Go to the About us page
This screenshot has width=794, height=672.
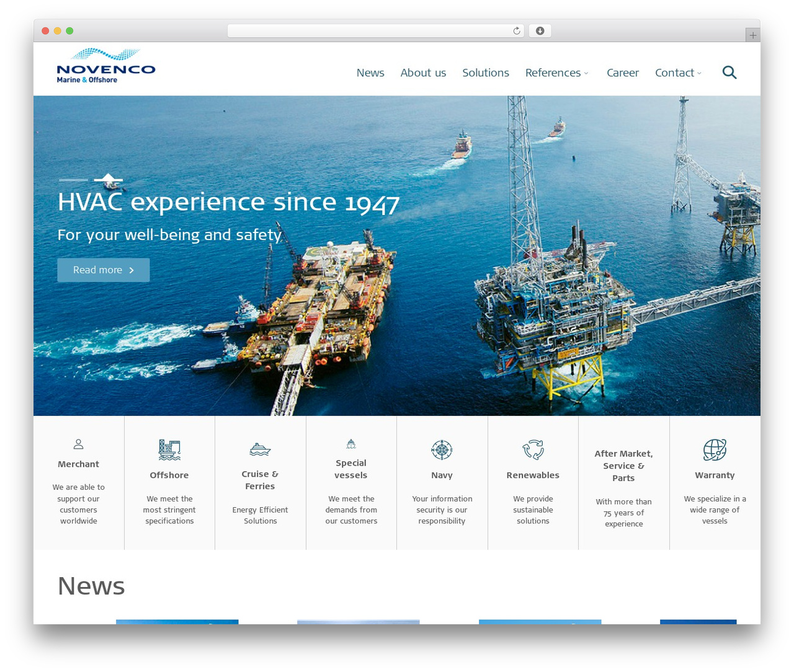423,73
